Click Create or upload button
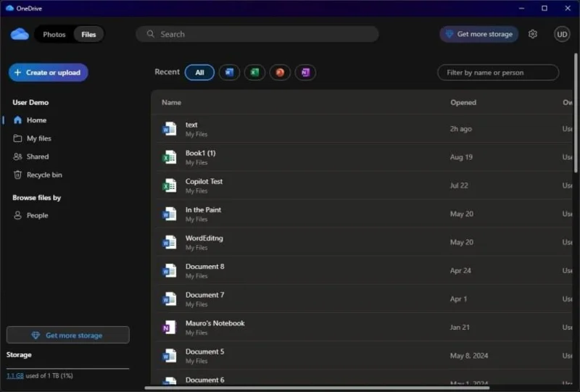 tap(49, 72)
